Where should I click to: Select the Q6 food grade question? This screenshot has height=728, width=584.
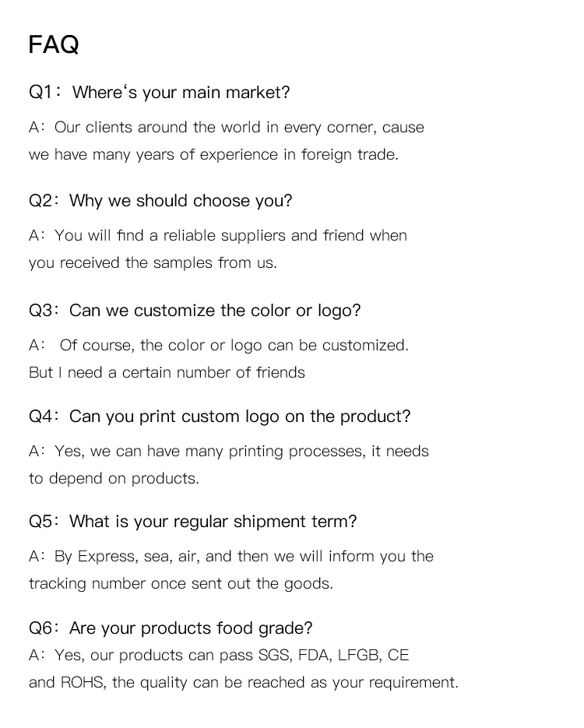point(171,628)
